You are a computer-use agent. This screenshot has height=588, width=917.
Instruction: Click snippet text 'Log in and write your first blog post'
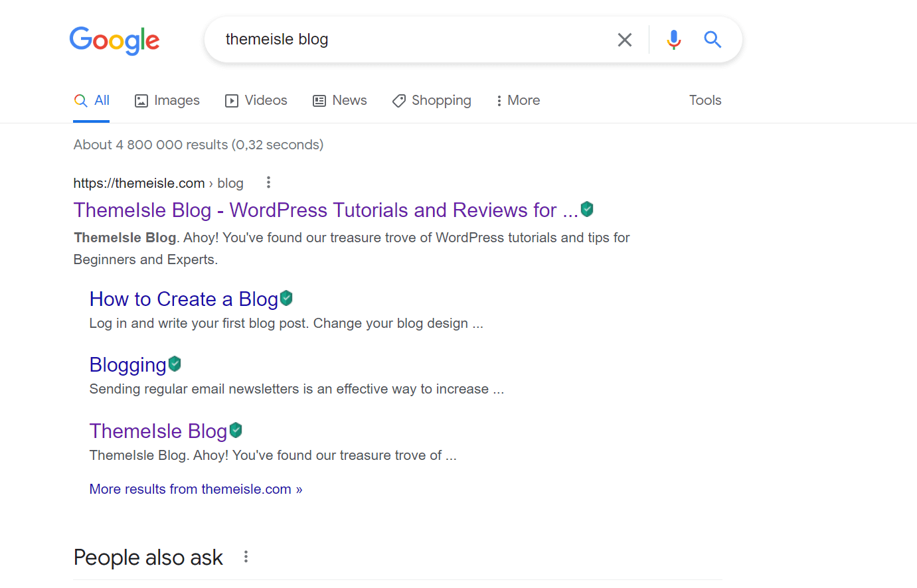pyautogui.click(x=199, y=323)
